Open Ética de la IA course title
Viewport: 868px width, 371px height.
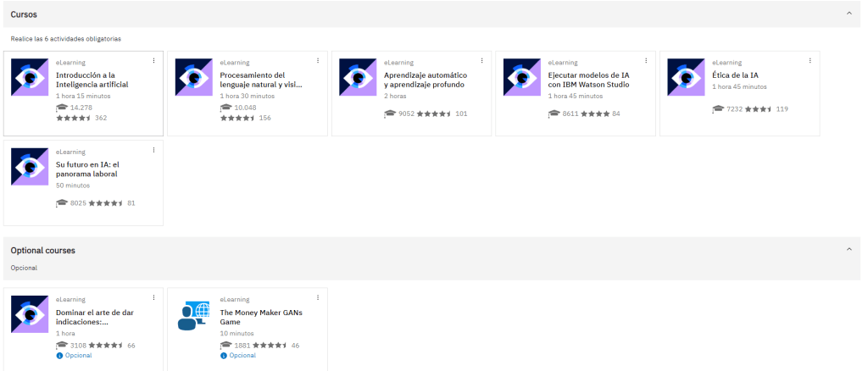point(735,75)
